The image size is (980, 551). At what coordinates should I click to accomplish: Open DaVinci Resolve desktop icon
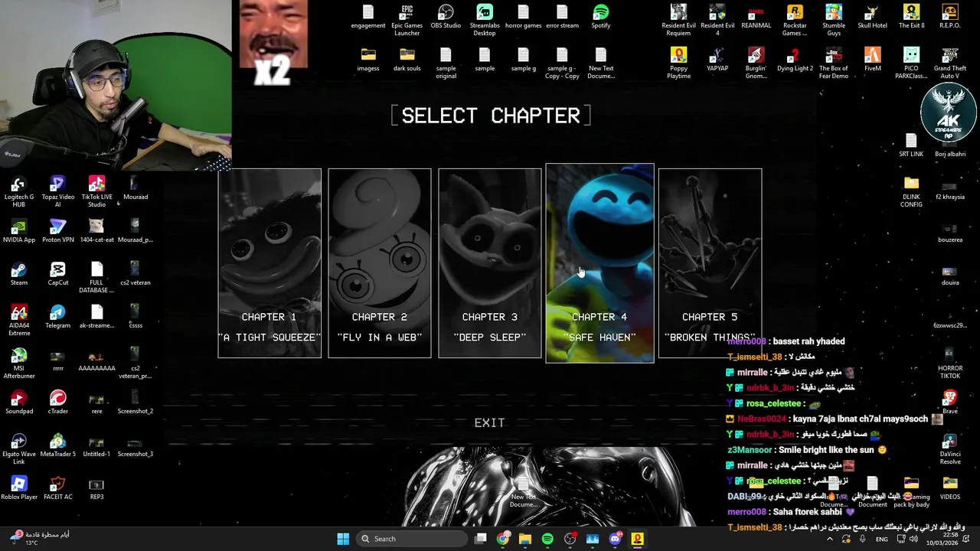(x=949, y=448)
